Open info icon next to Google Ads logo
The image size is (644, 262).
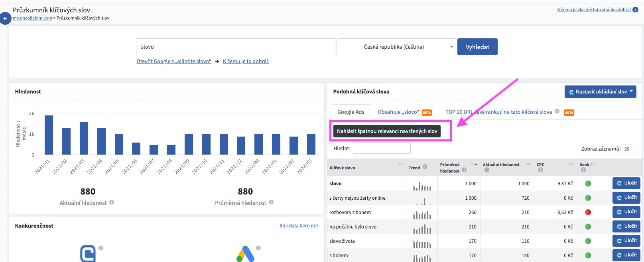pyautogui.click(x=258, y=248)
